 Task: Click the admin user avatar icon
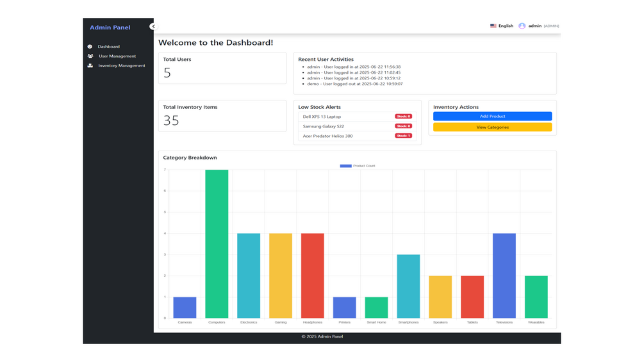[522, 26]
